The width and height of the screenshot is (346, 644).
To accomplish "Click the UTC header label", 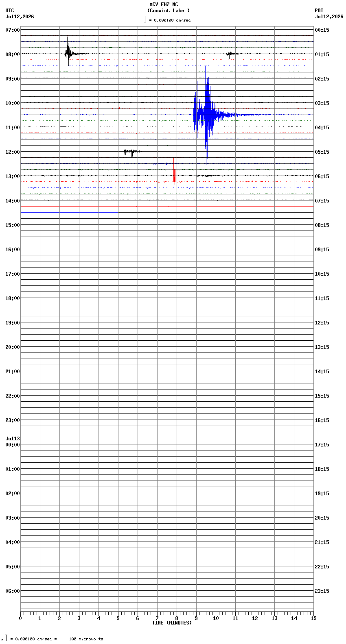I will coord(10,11).
